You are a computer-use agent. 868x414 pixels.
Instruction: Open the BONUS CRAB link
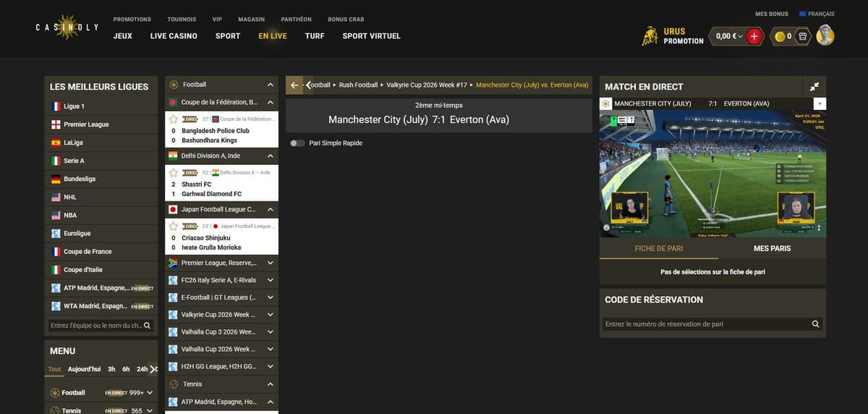(346, 20)
